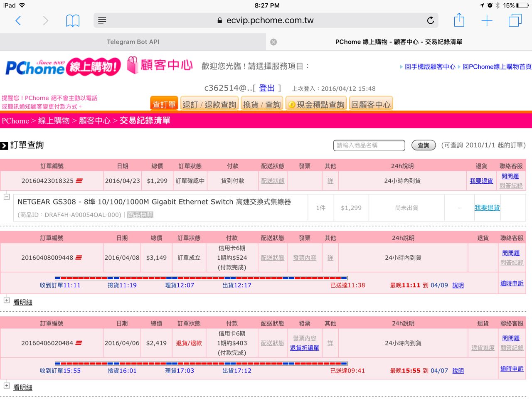Click the 20160408009448 delivery progress bar
This screenshot has height=399, width=532.
201,278
